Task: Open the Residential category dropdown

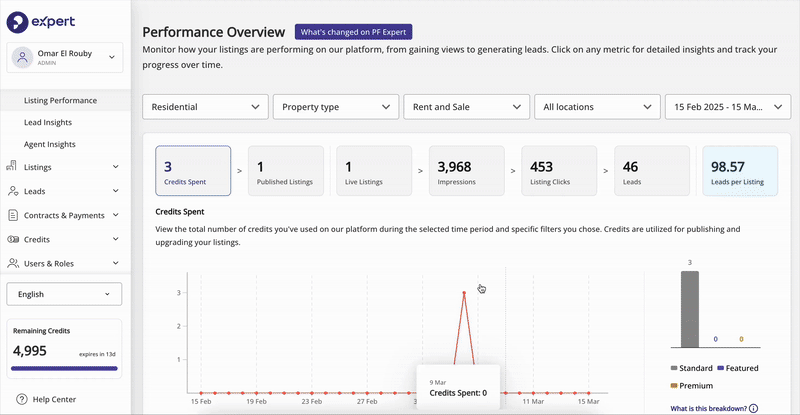Action: pos(205,107)
